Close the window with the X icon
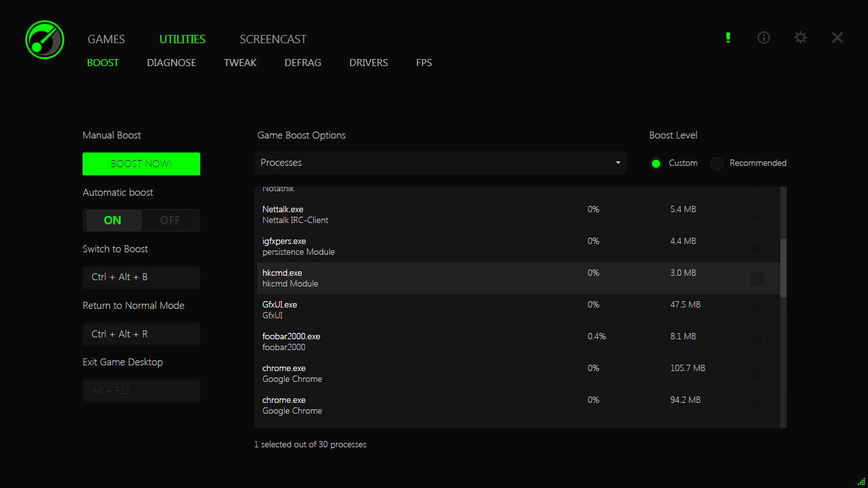The image size is (868, 488). (x=837, y=37)
